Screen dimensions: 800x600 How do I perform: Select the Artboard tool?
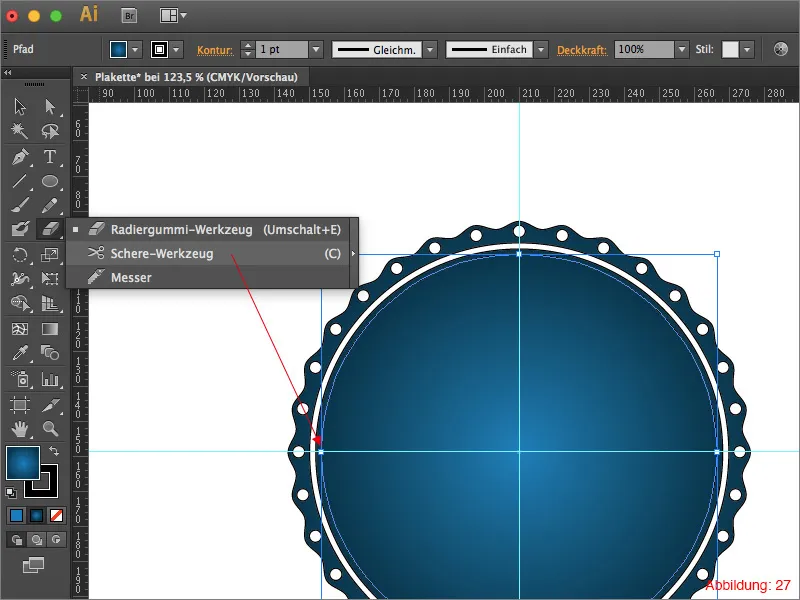pos(20,405)
